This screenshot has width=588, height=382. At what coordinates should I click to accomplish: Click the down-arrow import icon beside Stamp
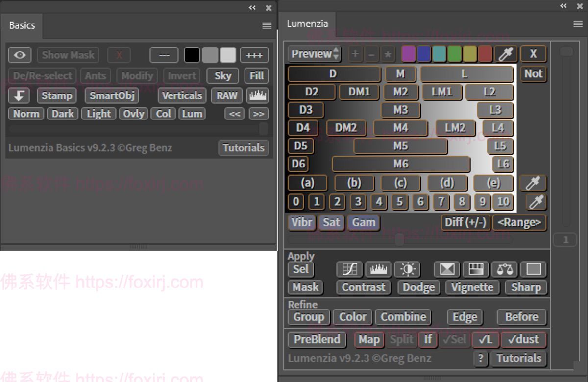[19, 95]
